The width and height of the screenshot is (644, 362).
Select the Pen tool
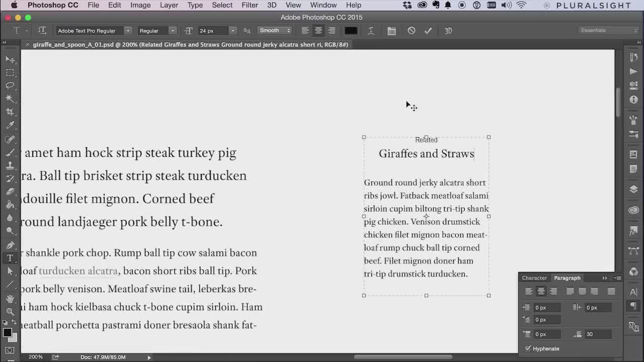(x=10, y=245)
